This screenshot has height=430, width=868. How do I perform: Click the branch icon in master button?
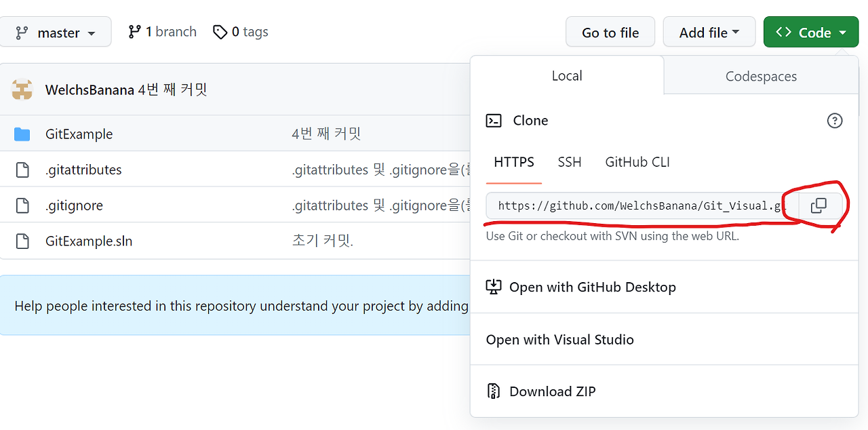[x=22, y=33]
